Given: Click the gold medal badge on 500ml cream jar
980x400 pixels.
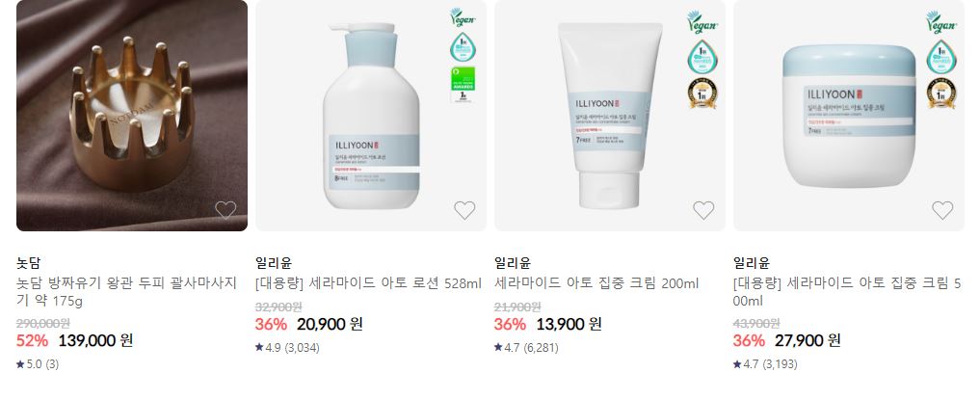Looking at the screenshot, I should coord(941,93).
